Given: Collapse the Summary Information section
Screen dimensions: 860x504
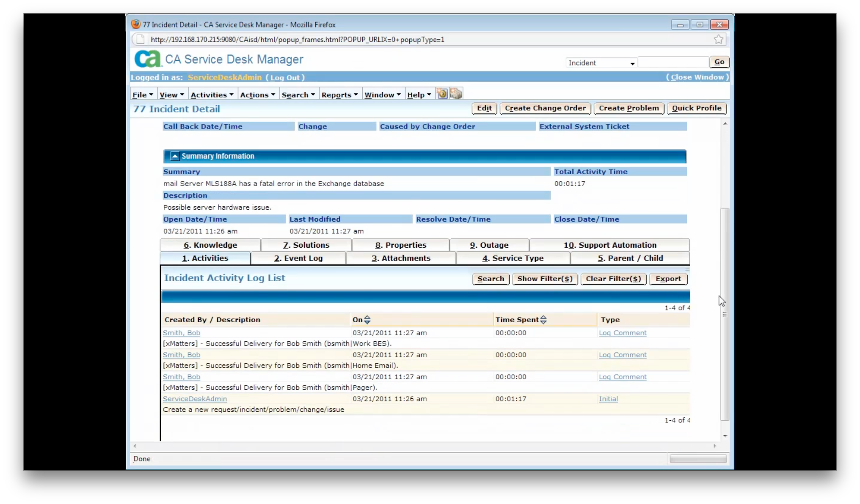Looking at the screenshot, I should click(x=174, y=156).
